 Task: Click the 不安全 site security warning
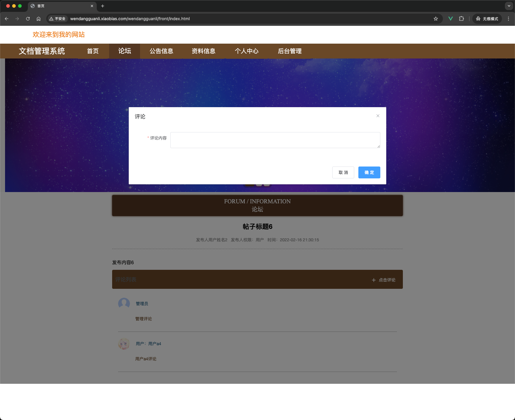pyautogui.click(x=57, y=19)
